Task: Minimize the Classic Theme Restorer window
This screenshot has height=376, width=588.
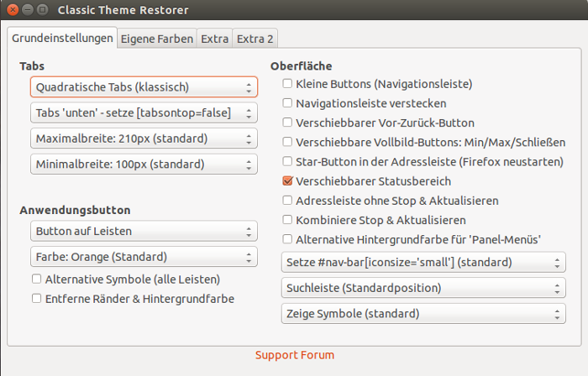Action: click(x=28, y=10)
